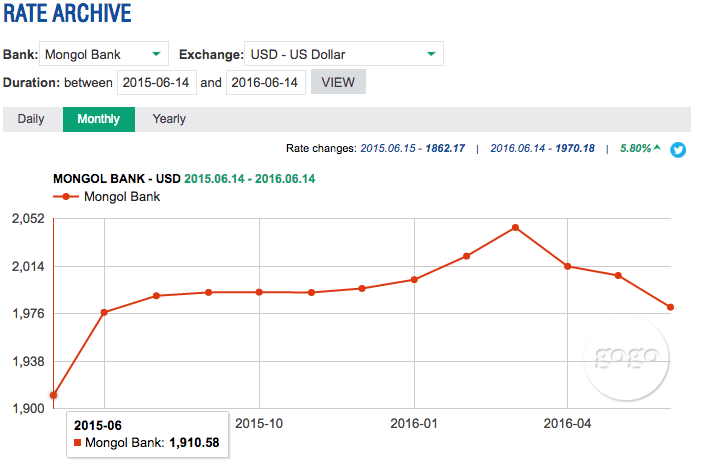Select the Monthly tab
Viewport: 701px width, 470px height.
(99, 119)
